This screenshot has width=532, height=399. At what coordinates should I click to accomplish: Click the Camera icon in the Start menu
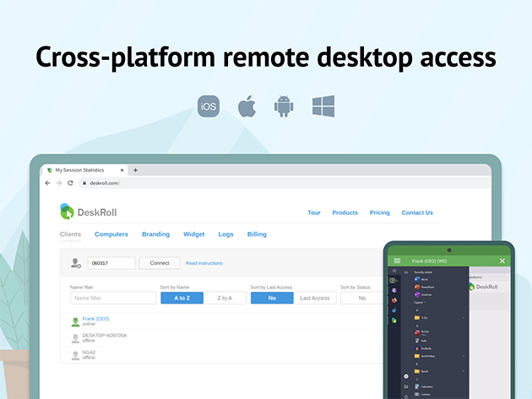pos(417,394)
